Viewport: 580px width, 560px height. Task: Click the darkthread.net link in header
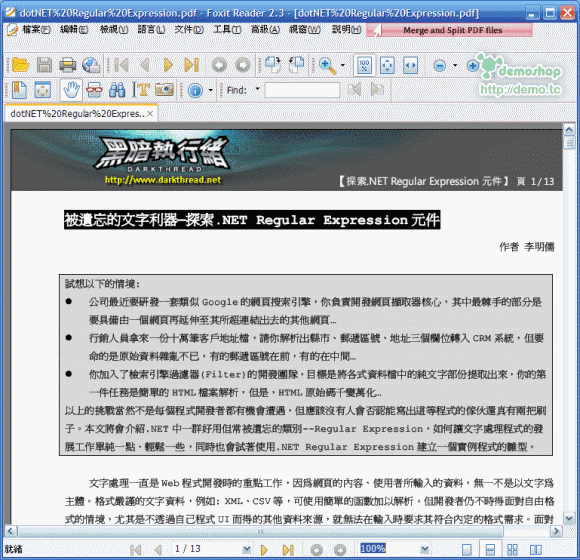(x=163, y=180)
